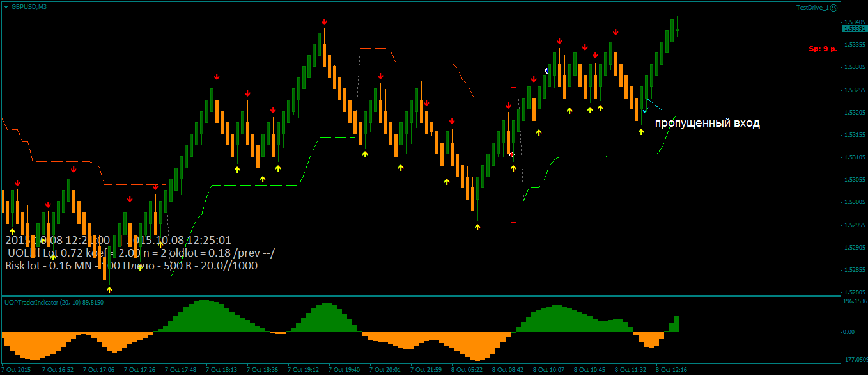Screen dimensions: 868x375
Task: Click the 8 Oct 08:42 time label
Action: [508, 369]
